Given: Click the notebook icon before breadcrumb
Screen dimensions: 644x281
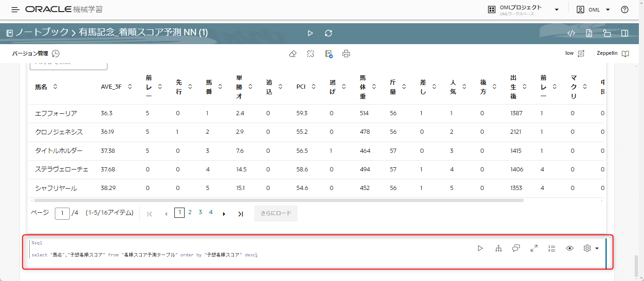Looking at the screenshot, I should [9, 33].
